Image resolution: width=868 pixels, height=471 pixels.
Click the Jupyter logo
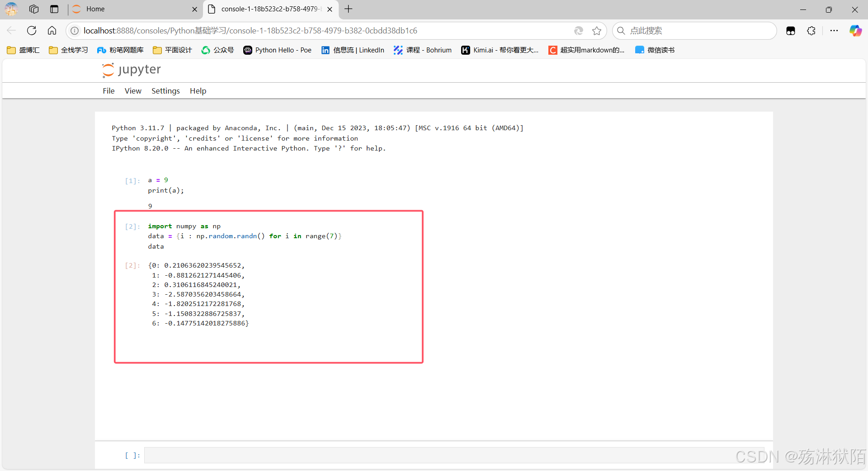132,70
